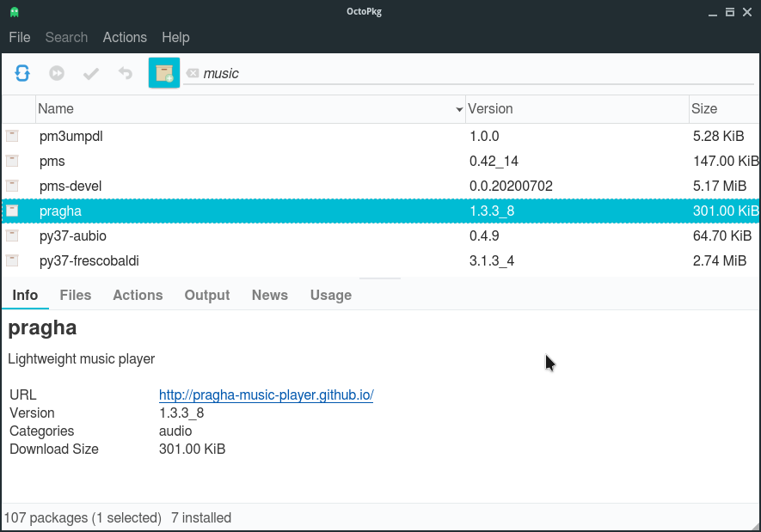The width and height of the screenshot is (761, 532).
Task: Click the 5.28 KiB size cell
Action: click(718, 137)
